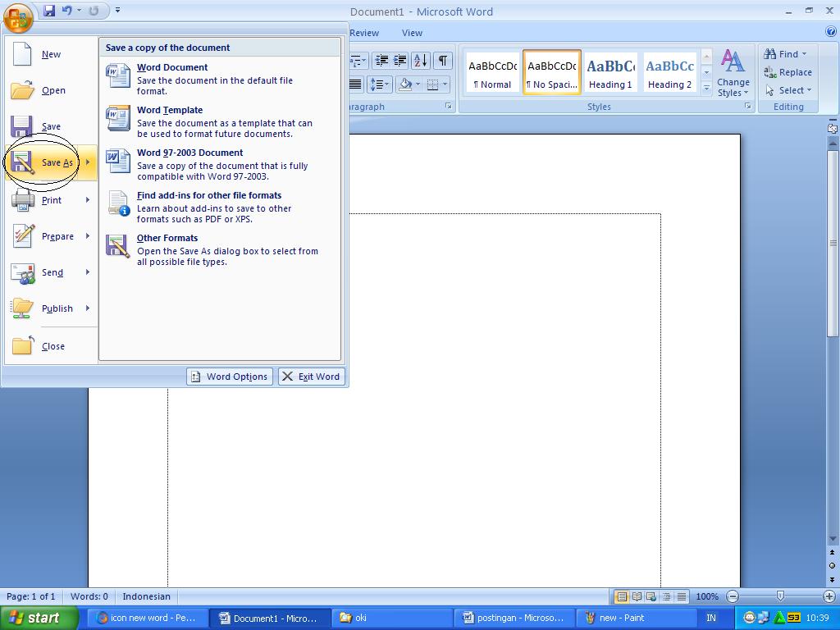
Task: Click the Prepare pencil icon
Action: (23, 235)
